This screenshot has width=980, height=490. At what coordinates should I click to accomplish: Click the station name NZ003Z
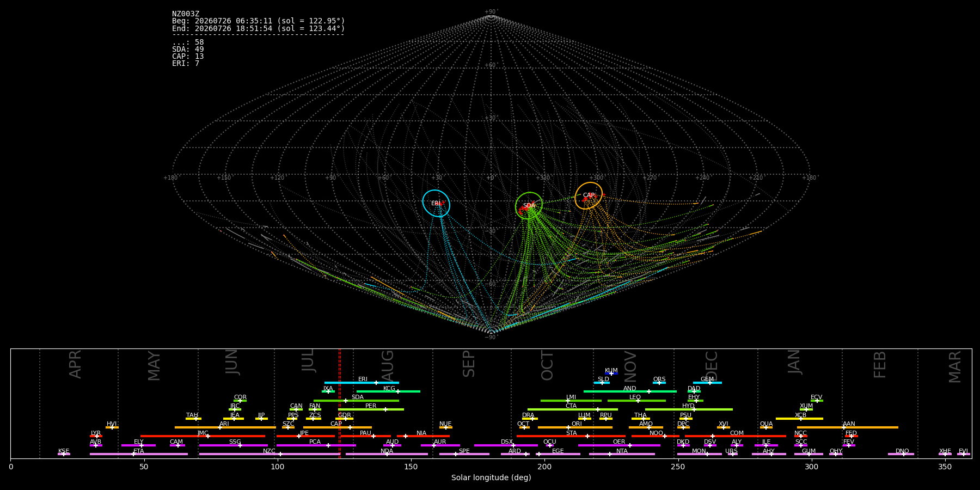186,14
